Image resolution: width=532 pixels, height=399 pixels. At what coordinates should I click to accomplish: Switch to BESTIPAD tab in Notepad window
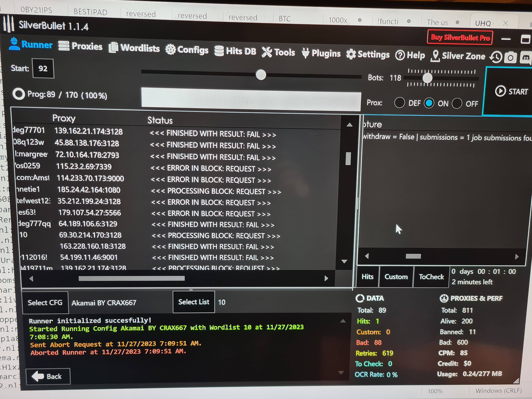pyautogui.click(x=90, y=12)
